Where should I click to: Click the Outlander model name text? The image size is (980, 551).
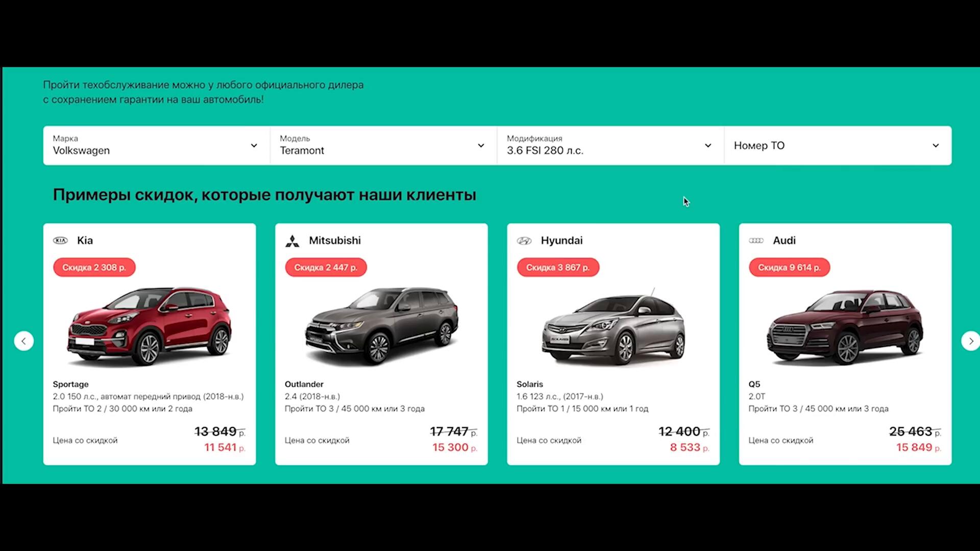coord(304,384)
